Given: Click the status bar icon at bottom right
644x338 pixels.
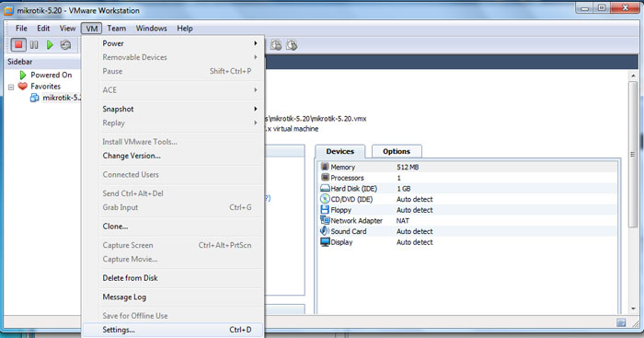Looking at the screenshot, I should tap(621, 322).
